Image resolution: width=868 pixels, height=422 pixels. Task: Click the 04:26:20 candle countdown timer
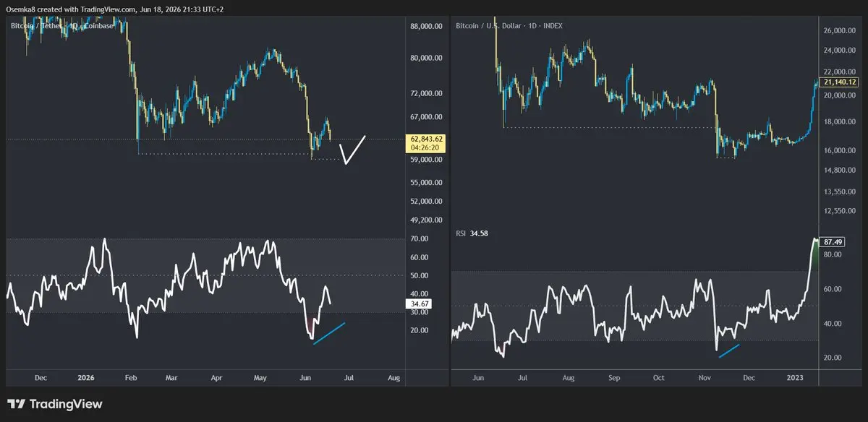[x=426, y=148]
